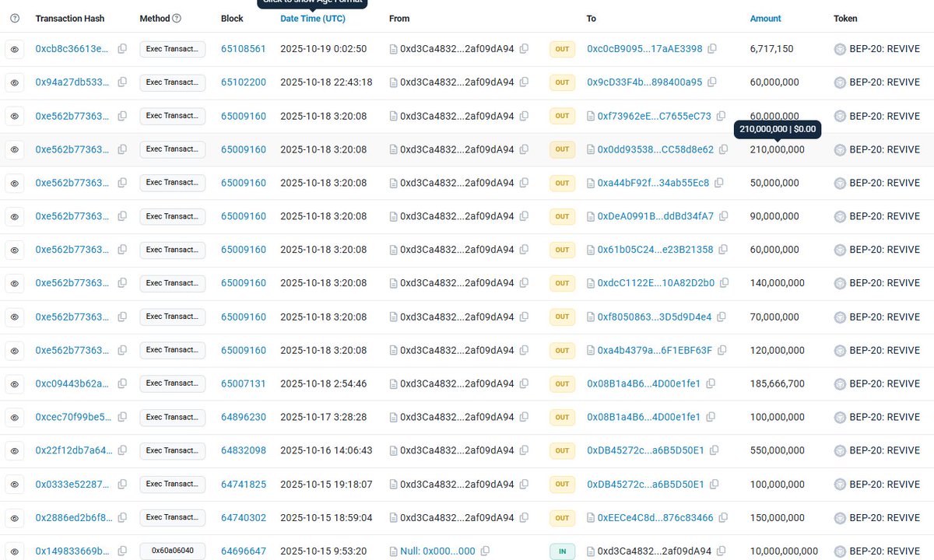
Task: Select the date 2025-10-18 22:43:18
Action: click(326, 82)
